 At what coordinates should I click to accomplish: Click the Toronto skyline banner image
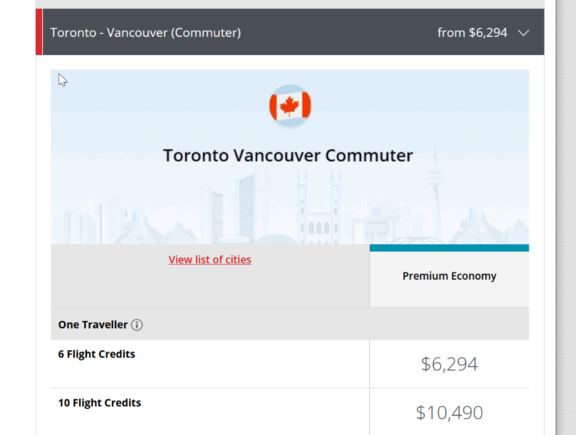tap(290, 157)
